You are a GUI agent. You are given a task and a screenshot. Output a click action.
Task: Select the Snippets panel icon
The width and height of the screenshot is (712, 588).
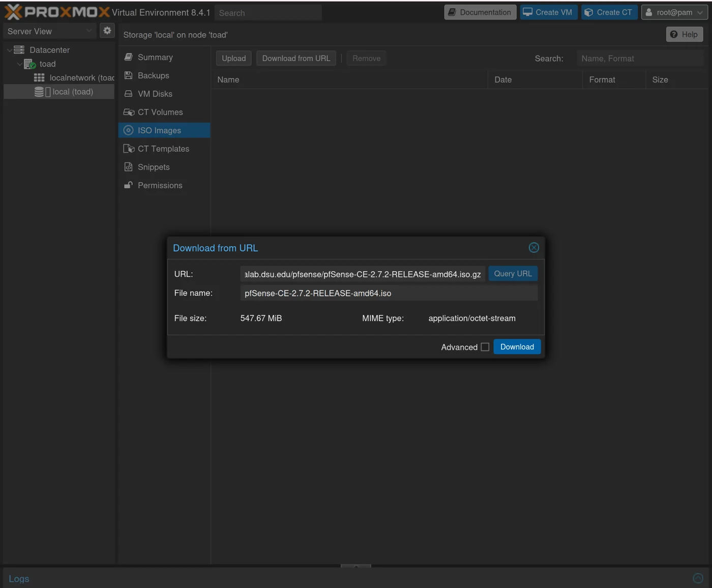(x=128, y=167)
